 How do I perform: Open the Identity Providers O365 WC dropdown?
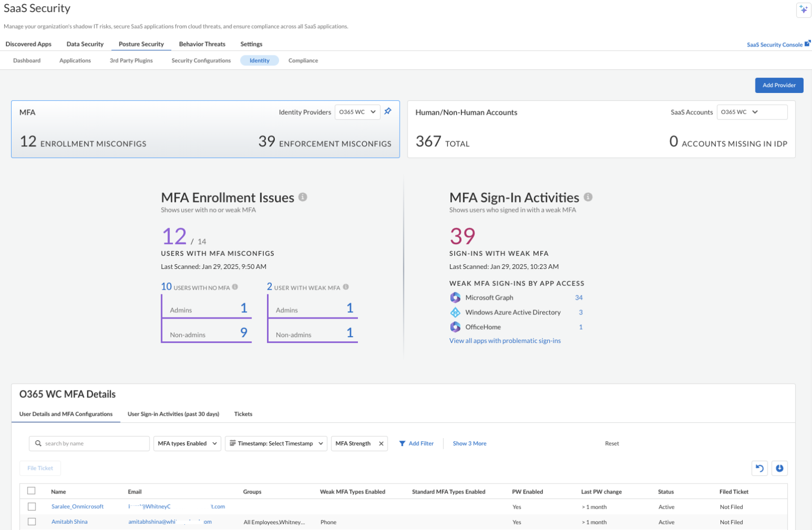tap(357, 111)
